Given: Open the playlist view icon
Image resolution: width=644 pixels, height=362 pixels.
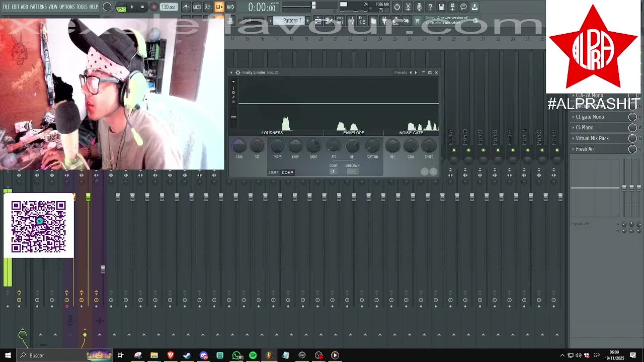Looking at the screenshot, I should click(318, 21).
